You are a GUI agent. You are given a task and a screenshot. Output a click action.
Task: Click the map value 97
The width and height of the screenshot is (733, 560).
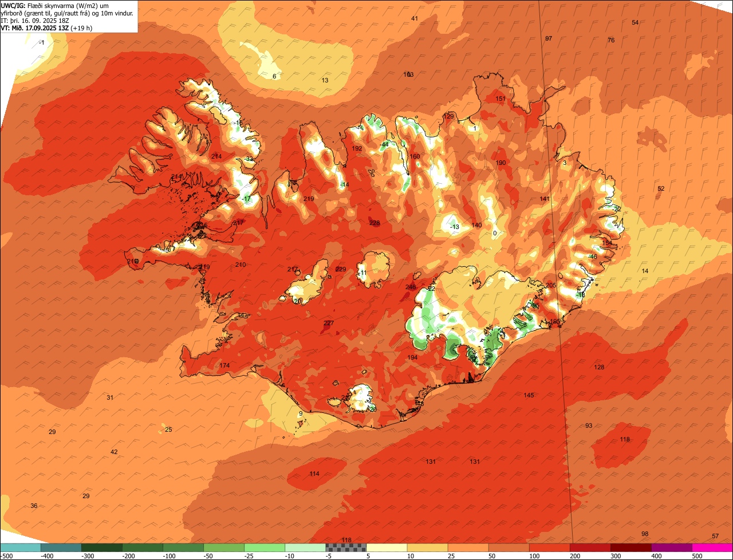[x=549, y=39]
